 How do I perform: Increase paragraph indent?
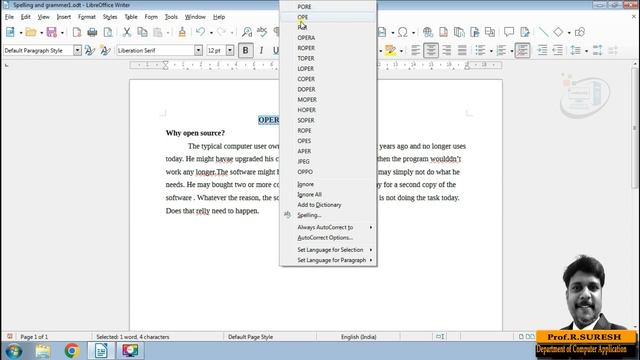542,50
